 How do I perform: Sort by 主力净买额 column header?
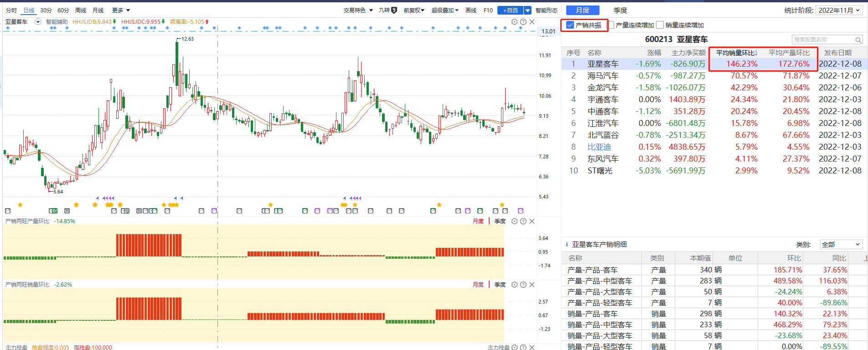coord(688,53)
